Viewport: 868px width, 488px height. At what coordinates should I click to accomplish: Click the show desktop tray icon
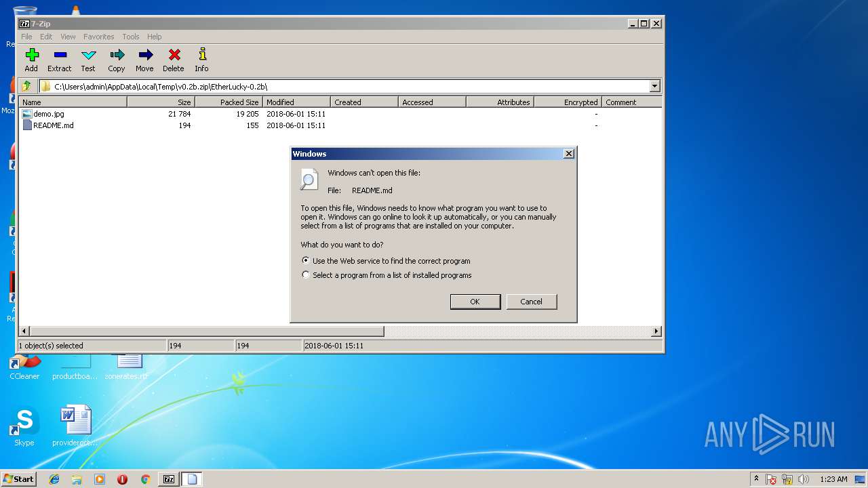(x=861, y=479)
